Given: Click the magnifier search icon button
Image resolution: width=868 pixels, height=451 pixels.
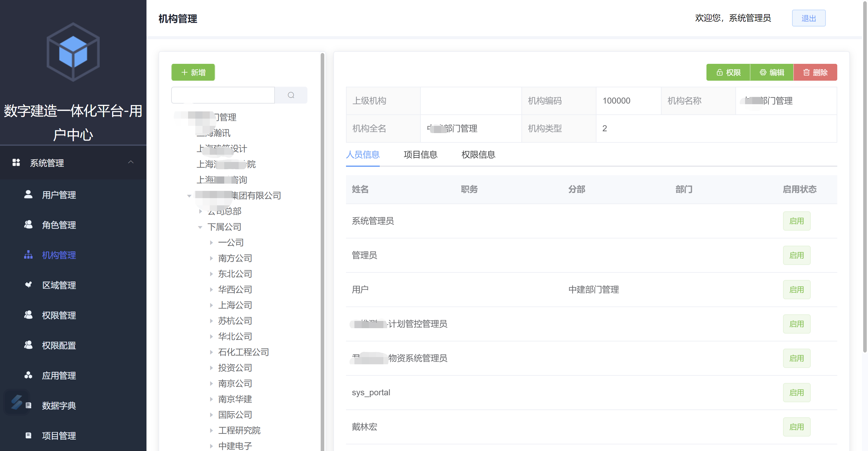Looking at the screenshot, I should click(291, 95).
